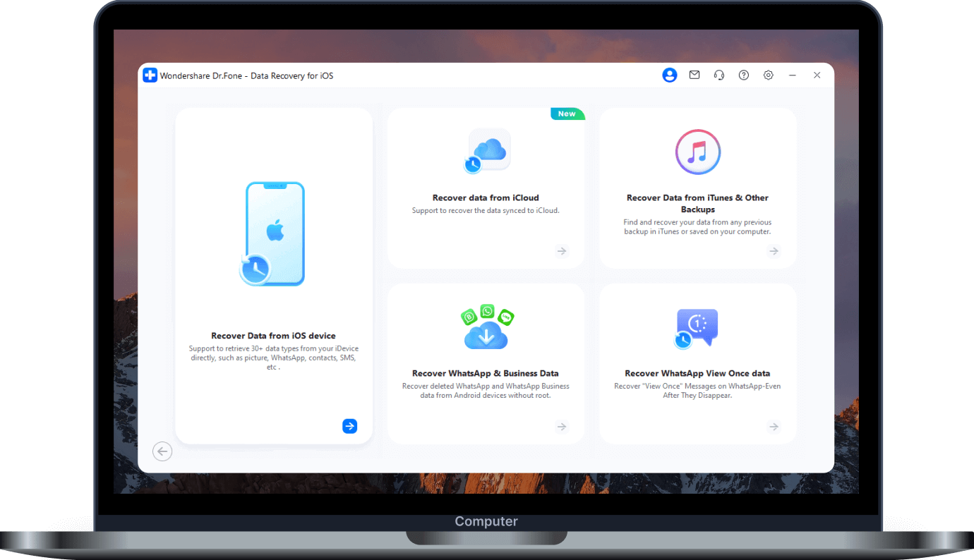Click the Dr.Fone logo icon in title bar
Image resolution: width=974 pixels, height=560 pixels.
(150, 75)
